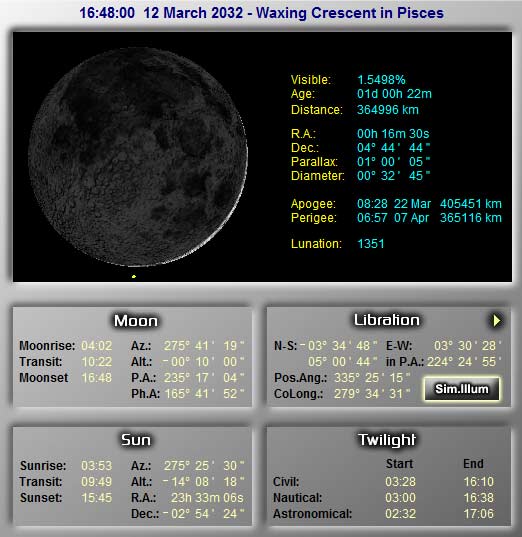Screen dimensions: 522x537
Task: Click the Sunset time 15:45
Action: 97,498
